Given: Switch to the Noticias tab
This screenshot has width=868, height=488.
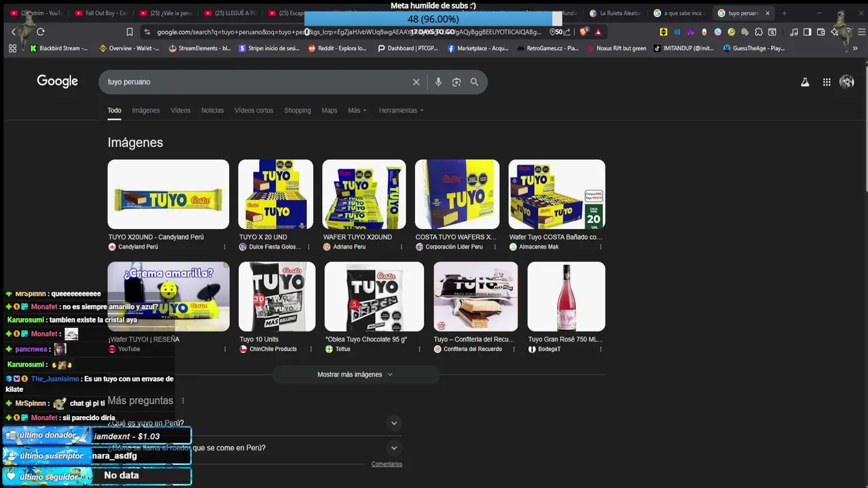Looking at the screenshot, I should pos(212,110).
